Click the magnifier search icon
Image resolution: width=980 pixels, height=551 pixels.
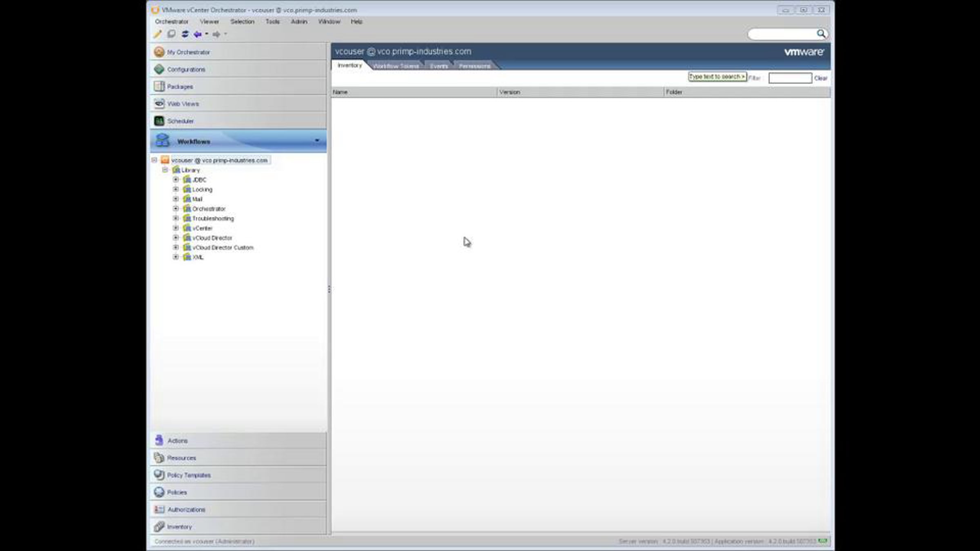click(821, 34)
